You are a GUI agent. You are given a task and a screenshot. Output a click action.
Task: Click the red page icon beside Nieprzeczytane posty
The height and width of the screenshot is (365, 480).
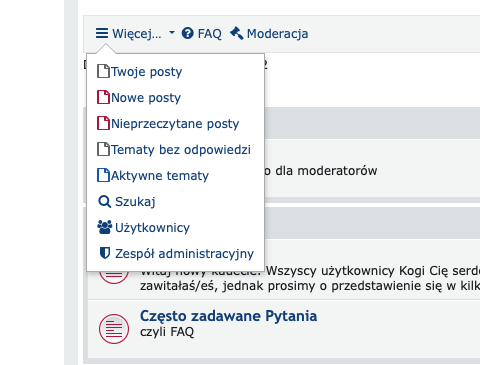click(x=103, y=123)
